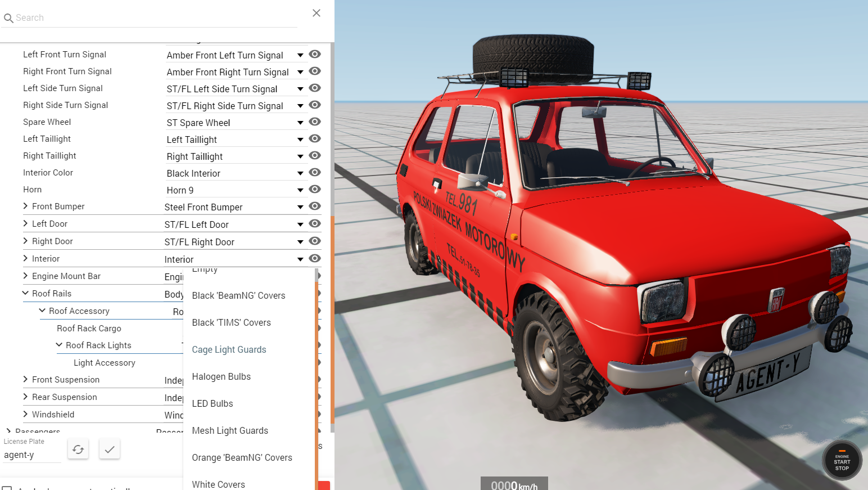Toggle Left Door visibility eye
This screenshot has width=868, height=490.
(315, 223)
